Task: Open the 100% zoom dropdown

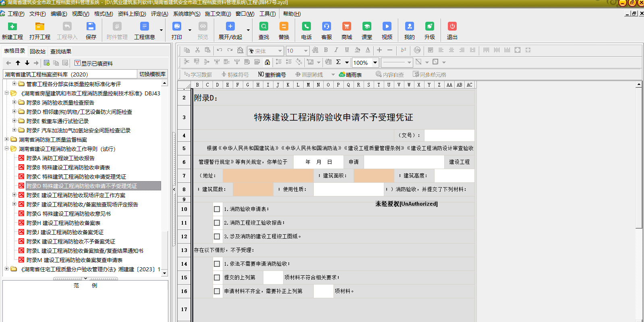Action: [x=375, y=62]
